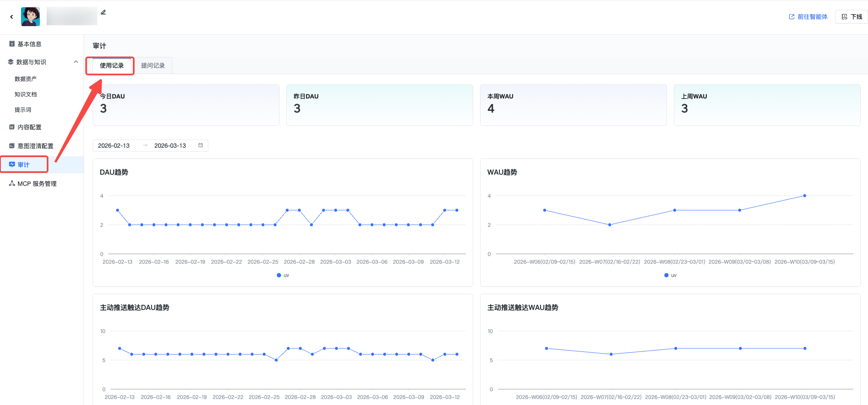Toggle uv legend in DAU趋势 chart

pyautogui.click(x=283, y=275)
